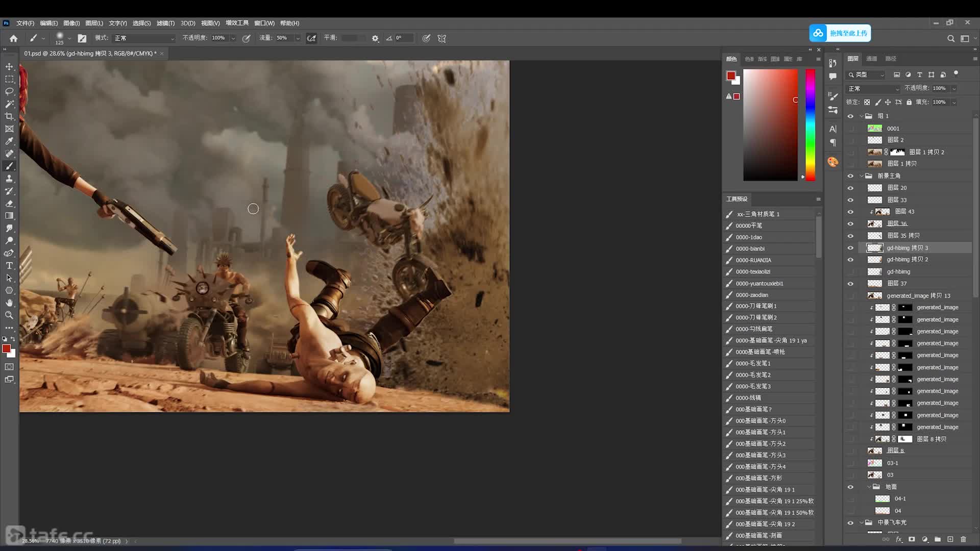Select the Move tool
Screen dimensions: 980x551
[9, 67]
